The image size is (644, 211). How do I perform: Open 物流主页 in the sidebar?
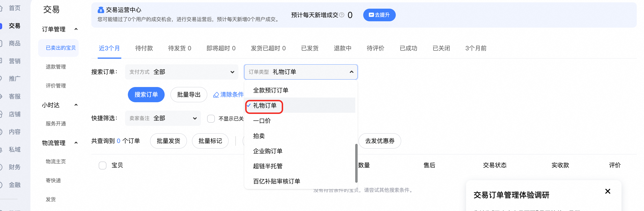(x=56, y=162)
